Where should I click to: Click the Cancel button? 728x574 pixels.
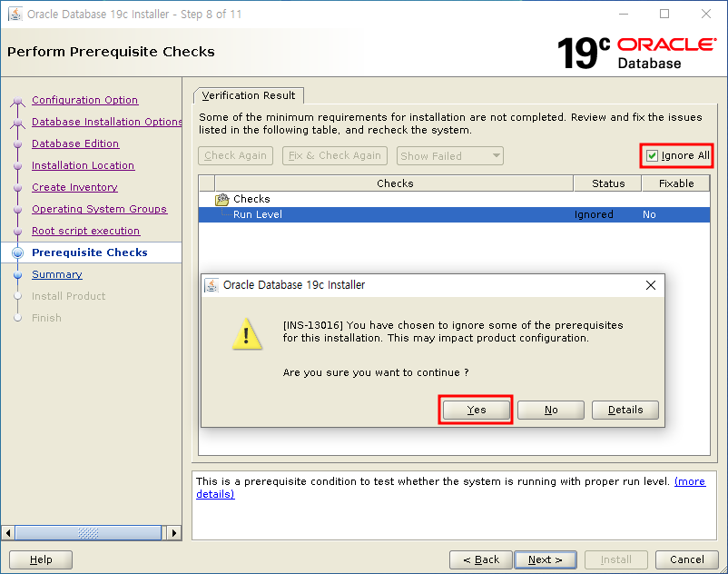coord(686,559)
